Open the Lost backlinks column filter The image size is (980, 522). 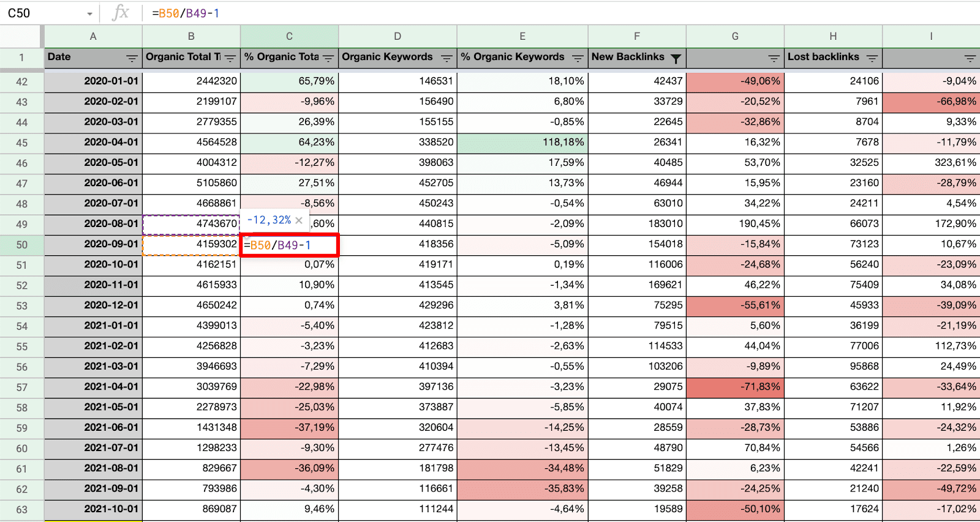[872, 58]
